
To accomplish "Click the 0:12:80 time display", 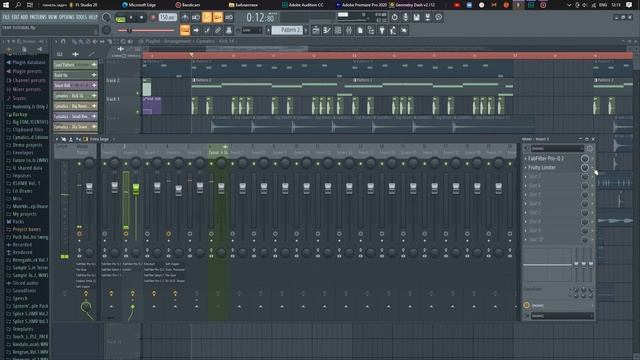I will (x=260, y=18).
